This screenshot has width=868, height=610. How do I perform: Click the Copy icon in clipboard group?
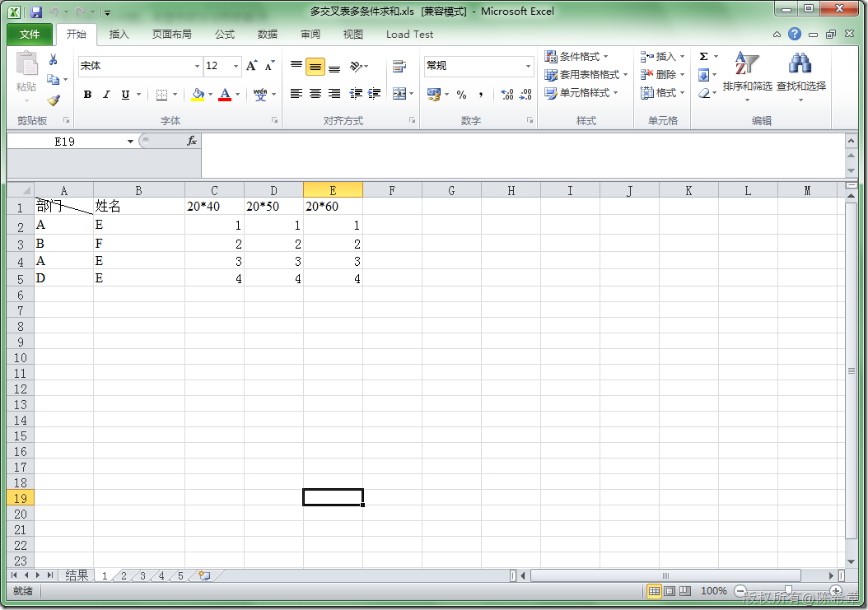(x=54, y=80)
